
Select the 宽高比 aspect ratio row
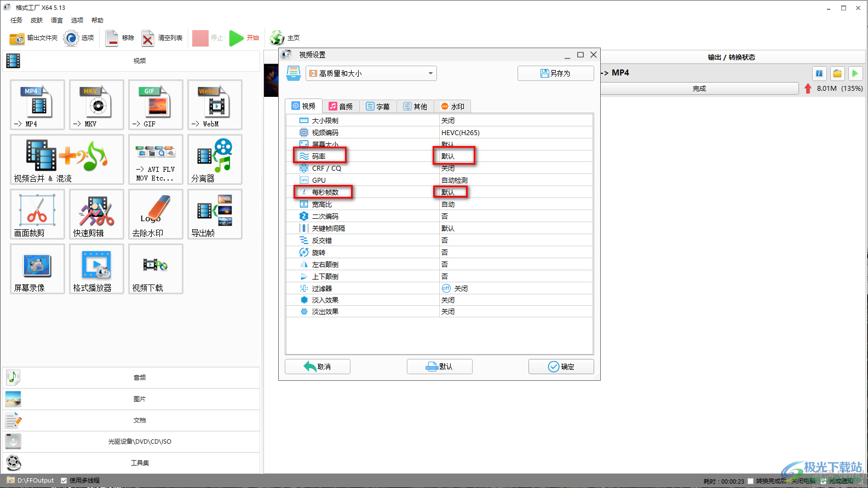(439, 204)
